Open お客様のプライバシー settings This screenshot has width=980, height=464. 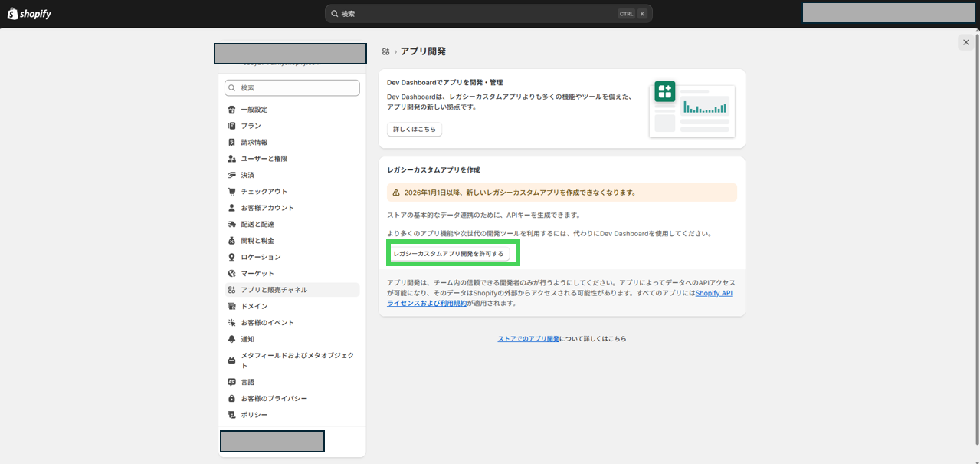[274, 399]
